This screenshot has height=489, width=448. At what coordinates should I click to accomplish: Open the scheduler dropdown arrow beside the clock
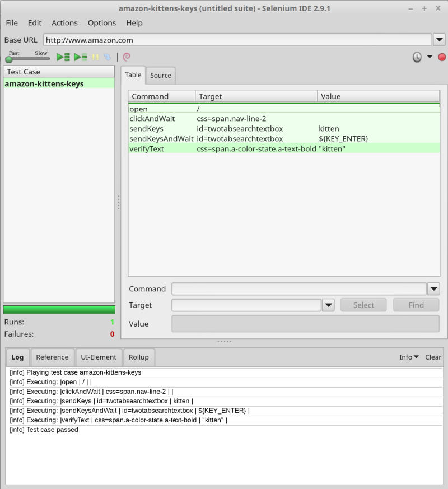430,57
